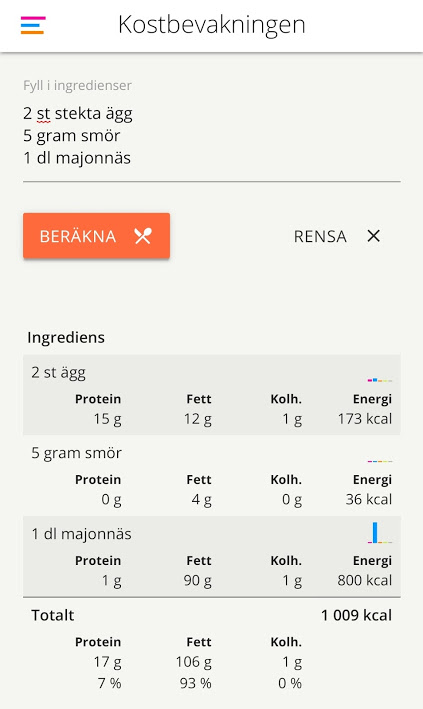Click the 800 kcal energy value
The height and width of the screenshot is (709, 423).
click(x=365, y=580)
